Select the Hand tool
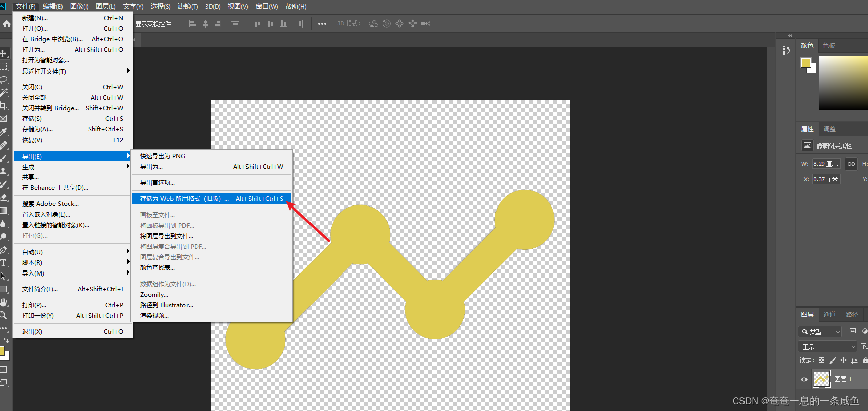The height and width of the screenshot is (411, 868). pyautogui.click(x=4, y=302)
